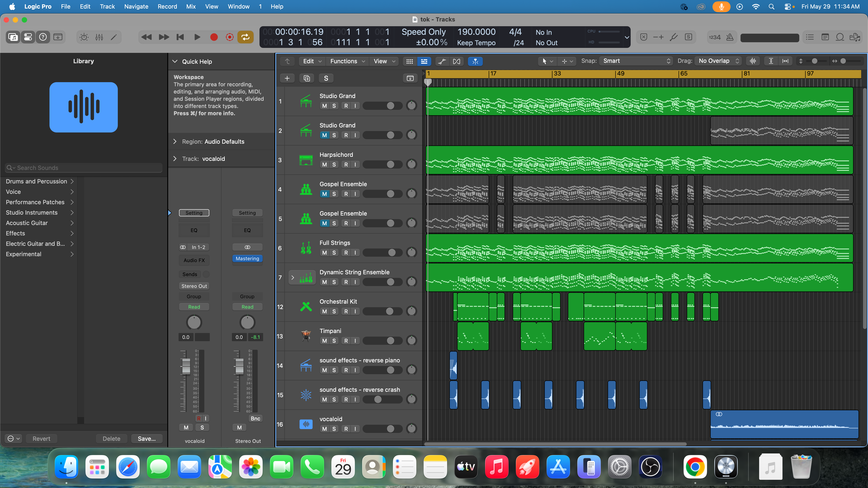Enable the metronome click icon
The height and width of the screenshot is (488, 868).
coord(729,37)
